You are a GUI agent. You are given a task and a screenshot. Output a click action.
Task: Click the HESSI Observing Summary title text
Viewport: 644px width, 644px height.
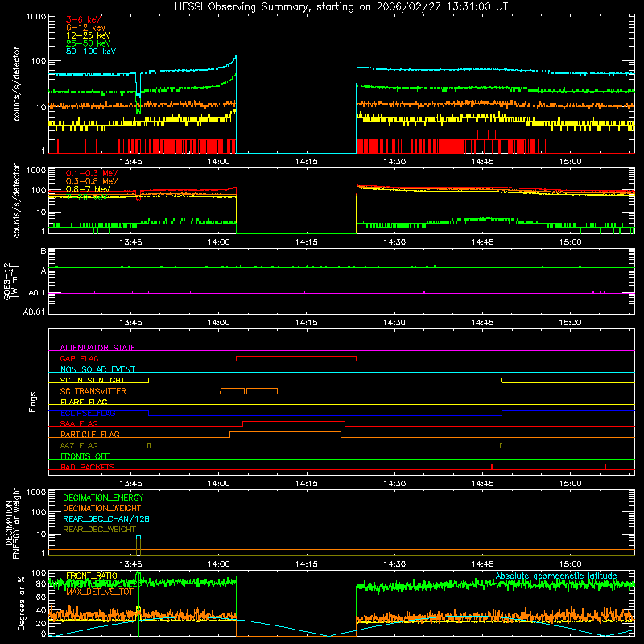341,6
